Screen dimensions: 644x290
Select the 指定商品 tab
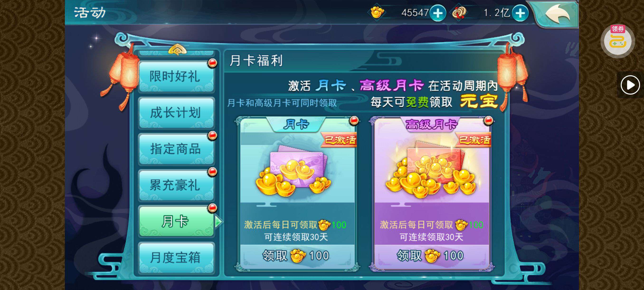coord(176,149)
